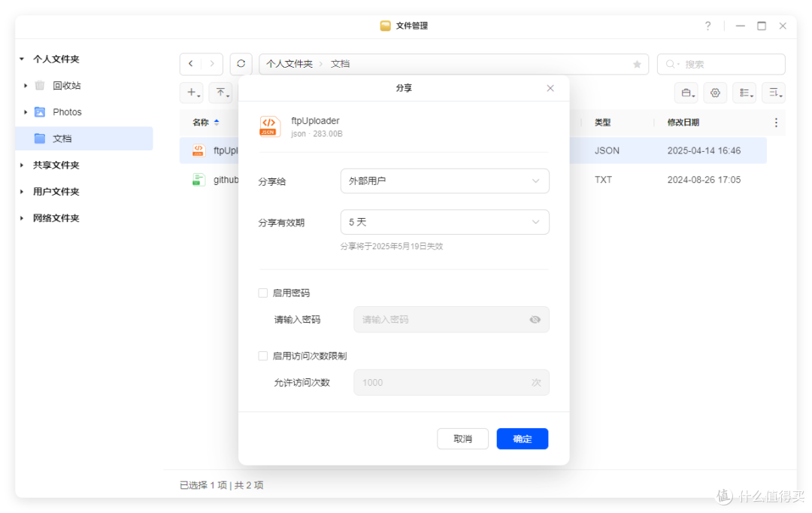Click the expiry note 分享将于2025年5月19日失效
This screenshot has width=812, height=513.
click(392, 247)
